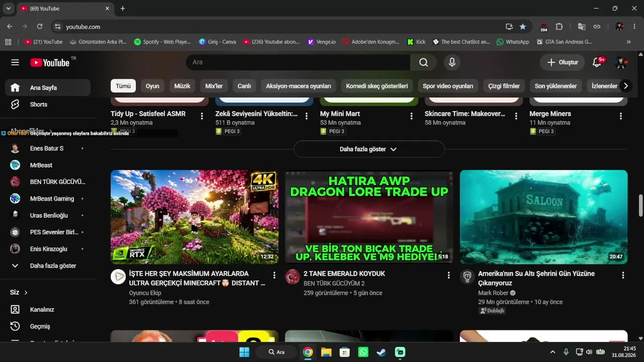Open Kanalınız in the sidebar

(48, 310)
